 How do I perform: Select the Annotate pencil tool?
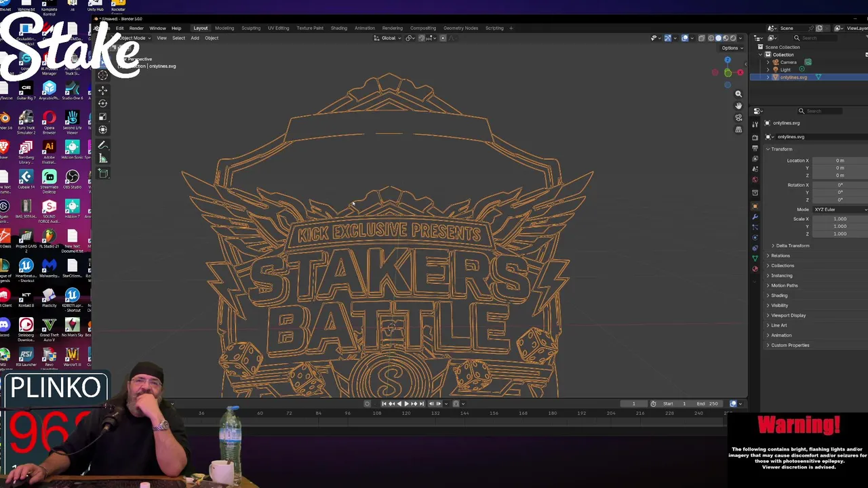tap(103, 145)
